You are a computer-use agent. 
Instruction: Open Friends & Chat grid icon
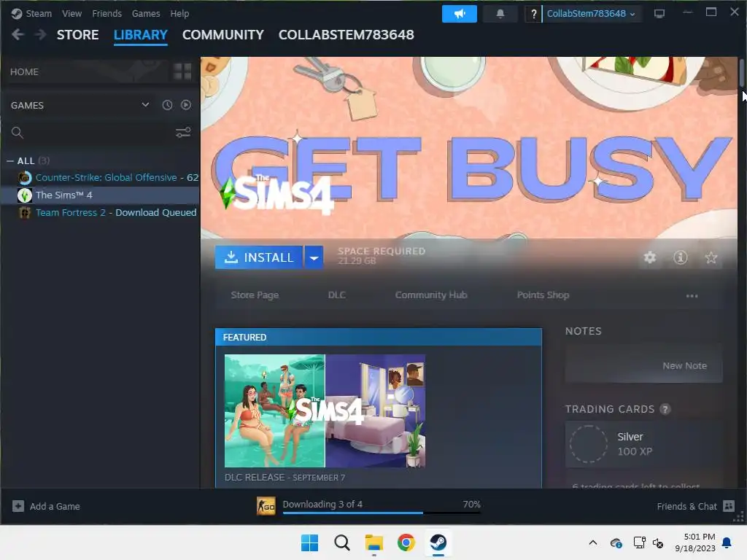pyautogui.click(x=729, y=506)
